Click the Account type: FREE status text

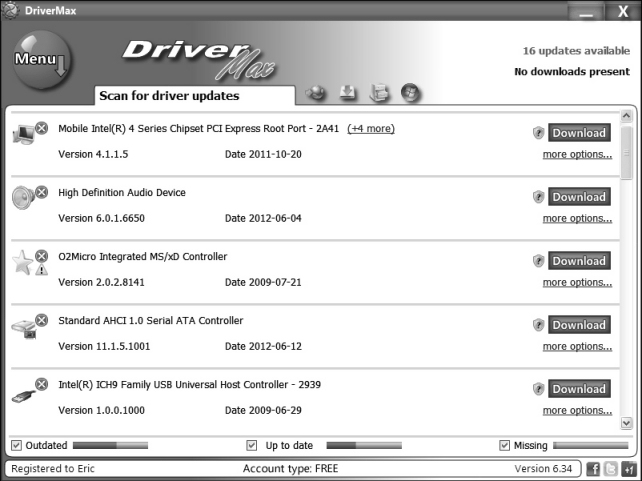click(290, 469)
